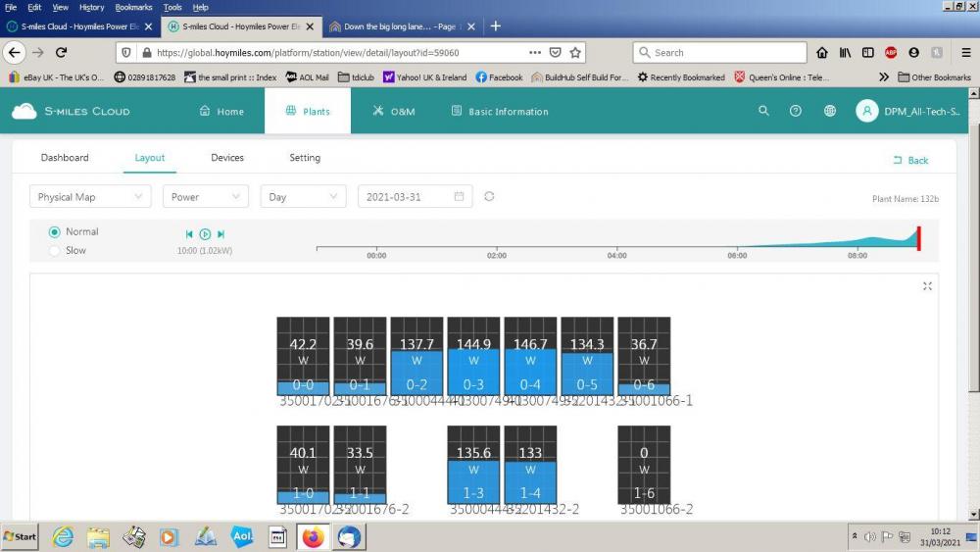
Task: Select the Layout tab
Action: tap(149, 158)
